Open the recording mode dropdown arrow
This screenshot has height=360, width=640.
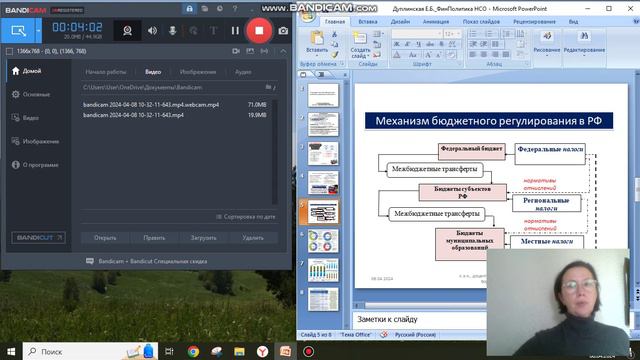[x=38, y=31]
